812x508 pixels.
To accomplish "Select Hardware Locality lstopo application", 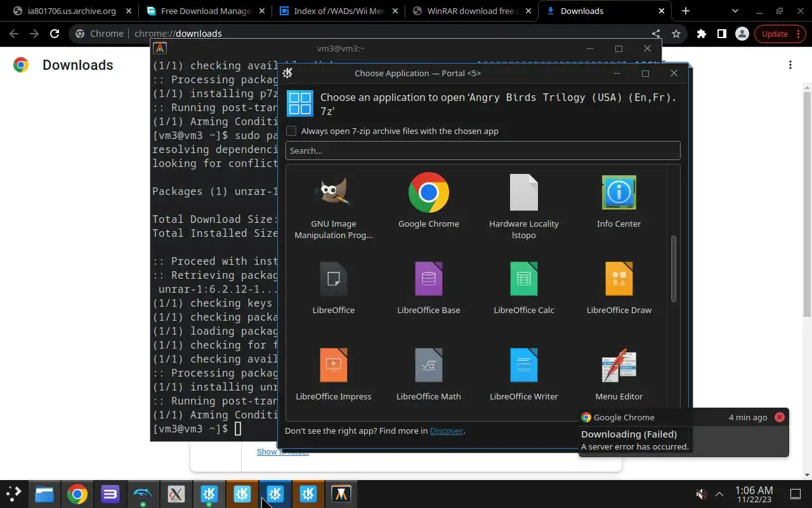I will coord(524,192).
